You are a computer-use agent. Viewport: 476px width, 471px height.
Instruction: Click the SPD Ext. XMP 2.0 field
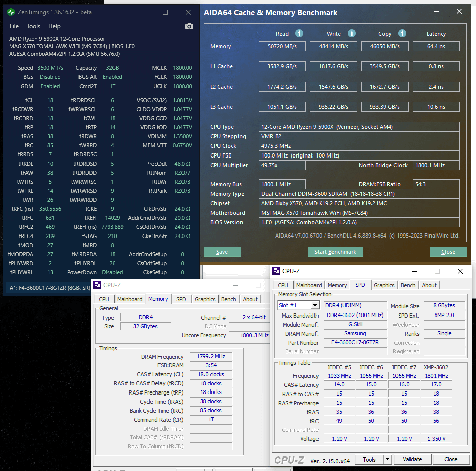click(x=444, y=315)
